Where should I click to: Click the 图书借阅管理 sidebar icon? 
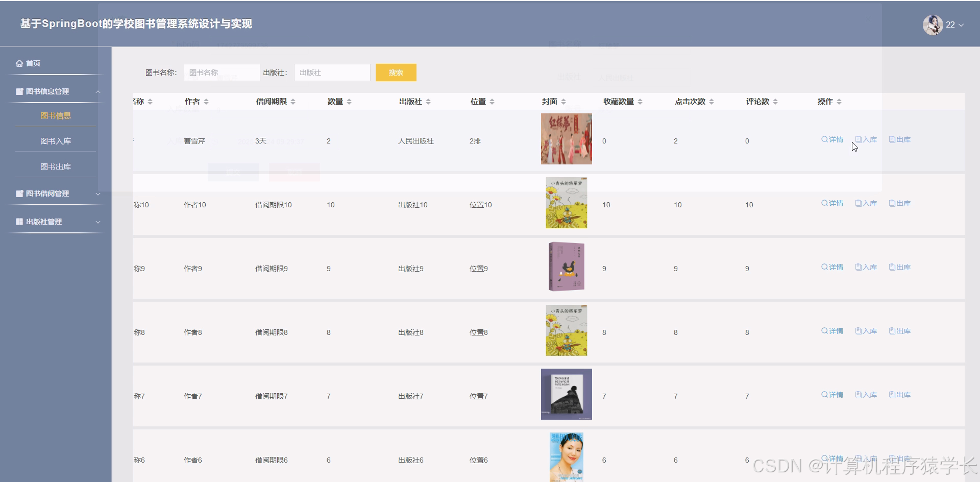click(18, 194)
